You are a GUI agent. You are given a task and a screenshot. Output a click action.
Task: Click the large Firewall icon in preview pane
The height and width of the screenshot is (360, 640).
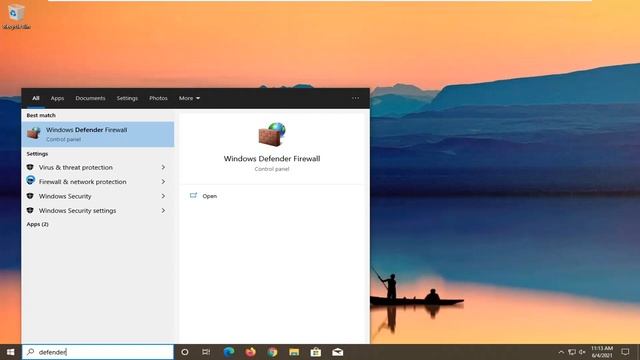(272, 134)
